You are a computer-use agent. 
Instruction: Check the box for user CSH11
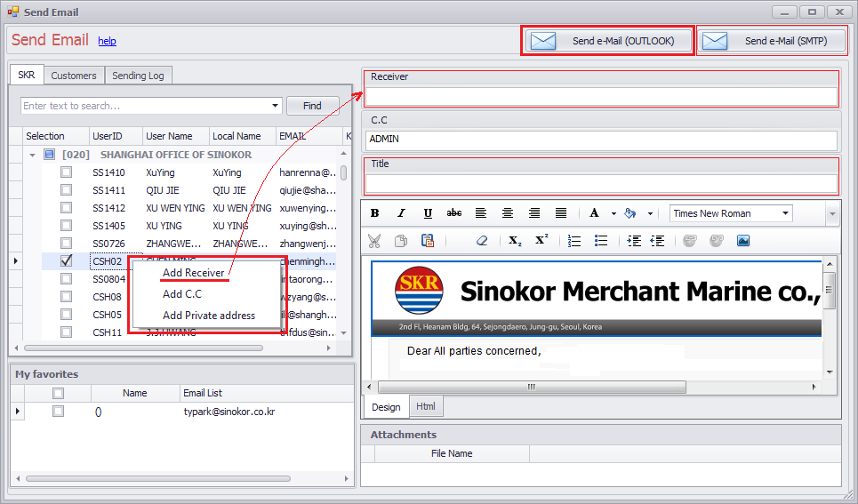(66, 332)
